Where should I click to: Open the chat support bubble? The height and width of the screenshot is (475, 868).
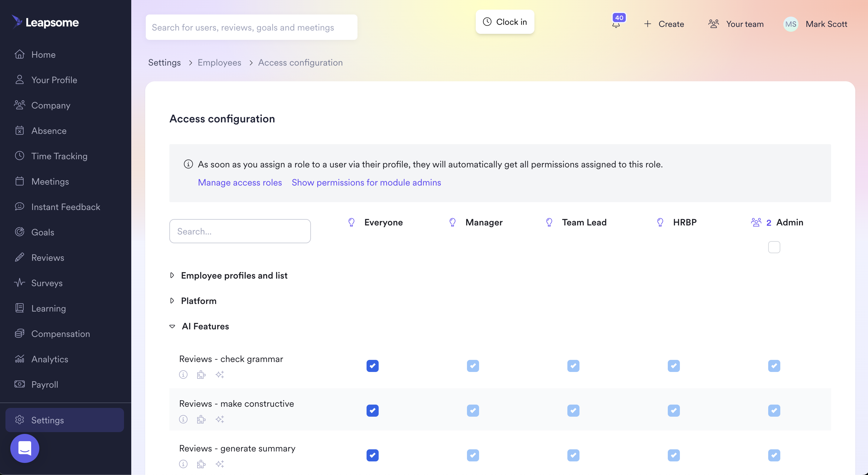point(24,448)
